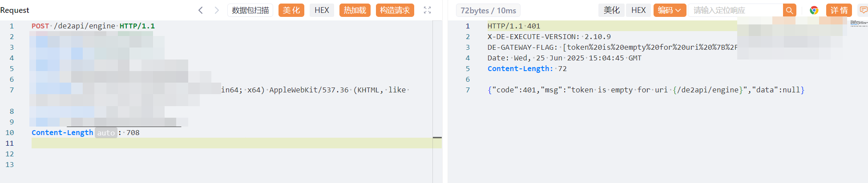Place cursor on empty request line 11
This screenshot has height=183, width=868.
[222, 143]
